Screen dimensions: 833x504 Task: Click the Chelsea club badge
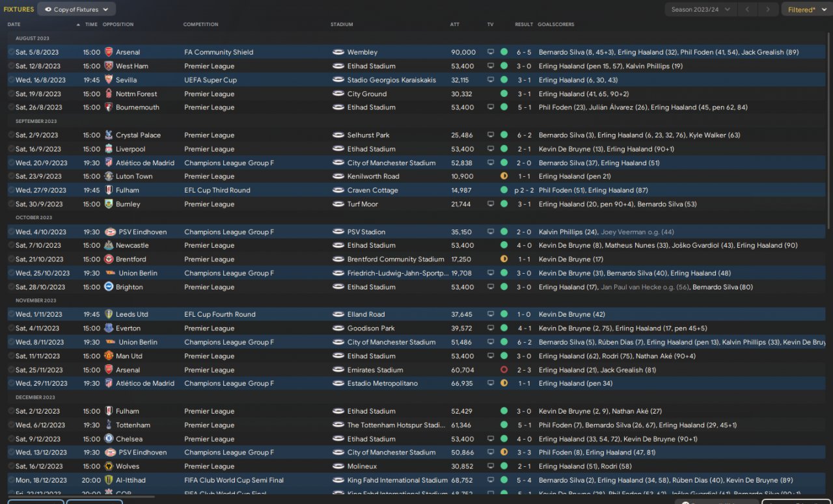click(109, 439)
